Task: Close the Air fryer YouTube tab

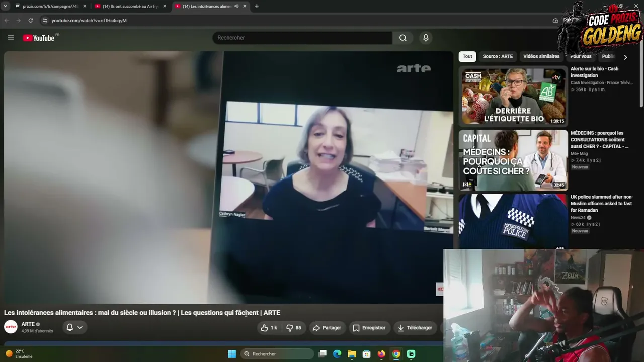Action: pyautogui.click(x=165, y=6)
